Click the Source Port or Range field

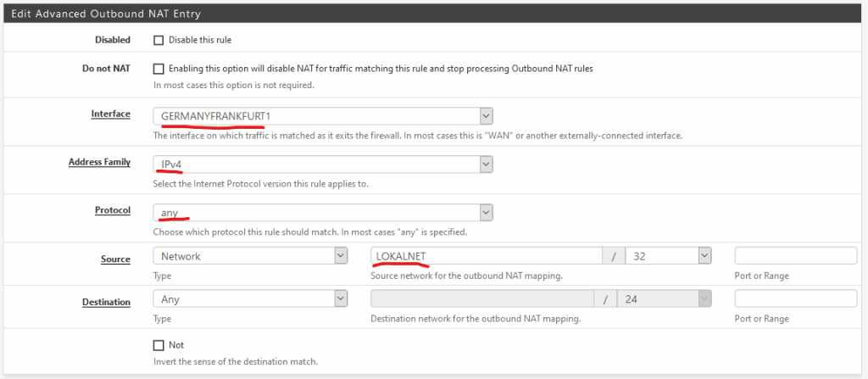(795, 257)
